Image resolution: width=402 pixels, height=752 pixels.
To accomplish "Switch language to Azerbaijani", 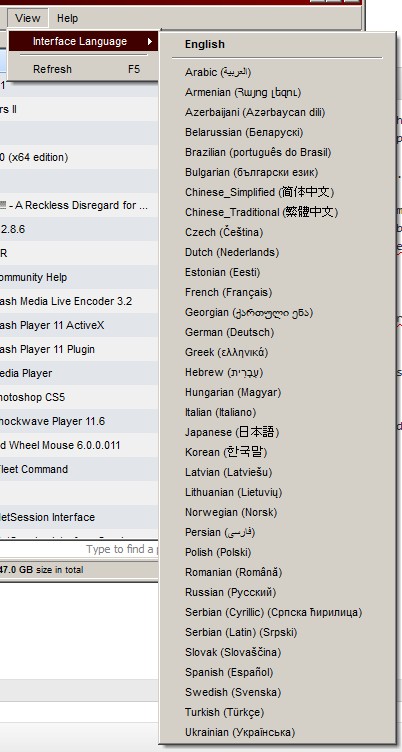I will pos(277,112).
